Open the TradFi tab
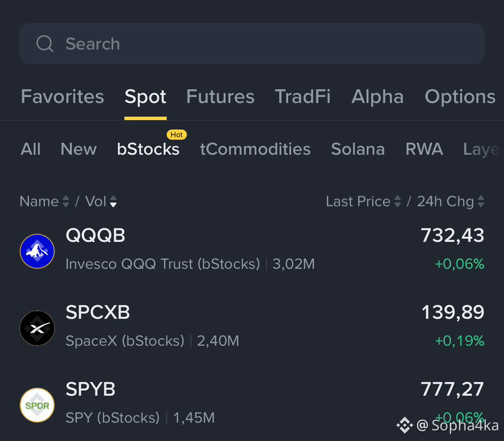This screenshot has width=504, height=441. tap(303, 96)
